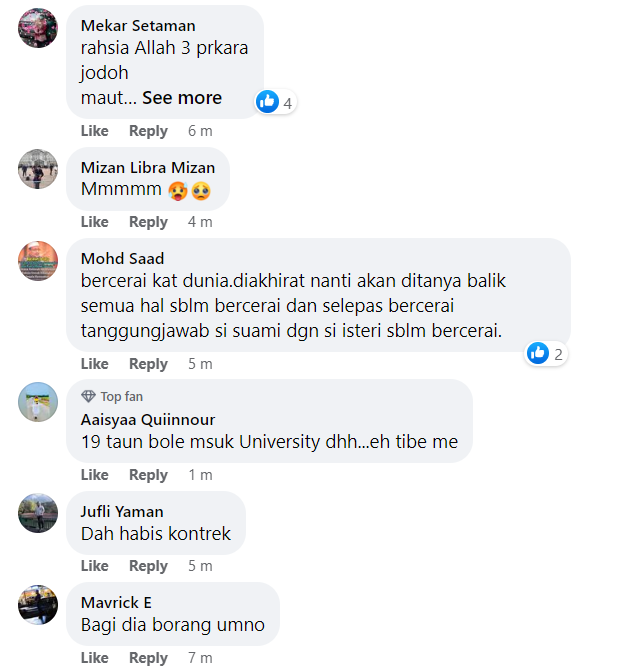Image resolution: width=621 pixels, height=669 pixels.
Task: Open Jufli Yaman's profile photo
Action: 38,513
